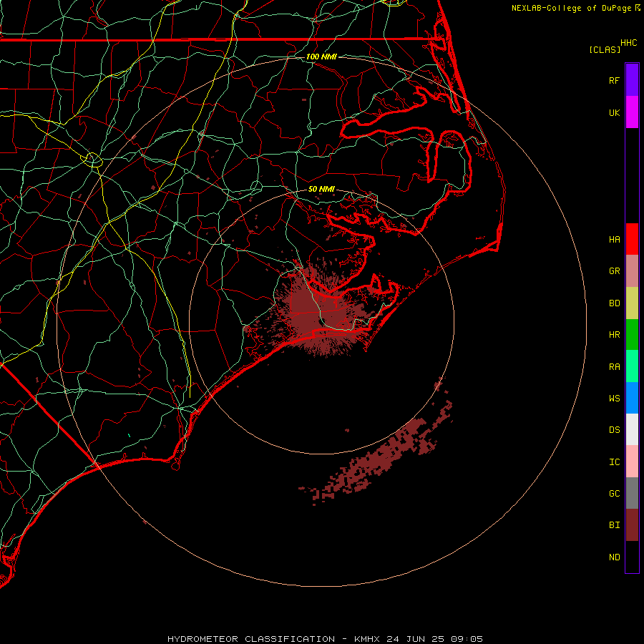This screenshot has width=644, height=644.
Task: Click the BI legend label
Action: (614, 525)
